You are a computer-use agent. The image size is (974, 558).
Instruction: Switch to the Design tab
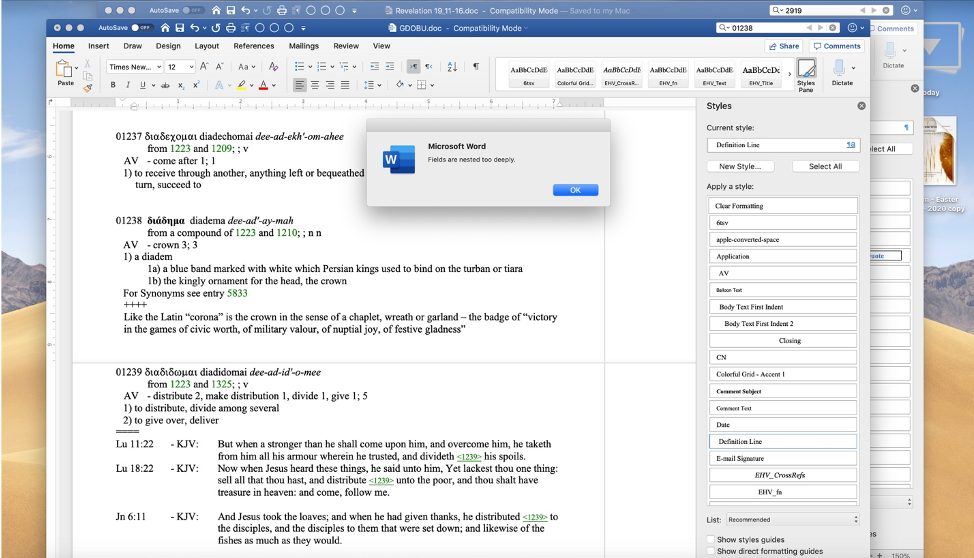[x=168, y=46]
